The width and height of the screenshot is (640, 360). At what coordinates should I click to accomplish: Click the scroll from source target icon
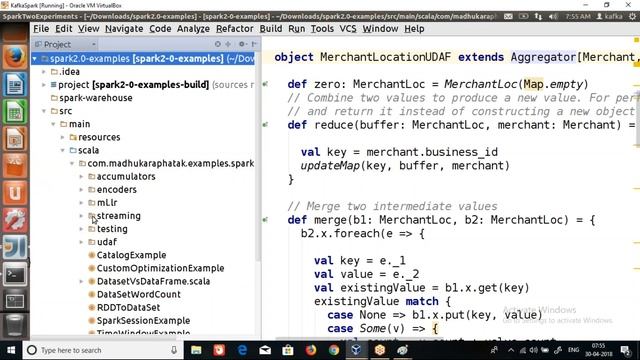[x=218, y=44]
